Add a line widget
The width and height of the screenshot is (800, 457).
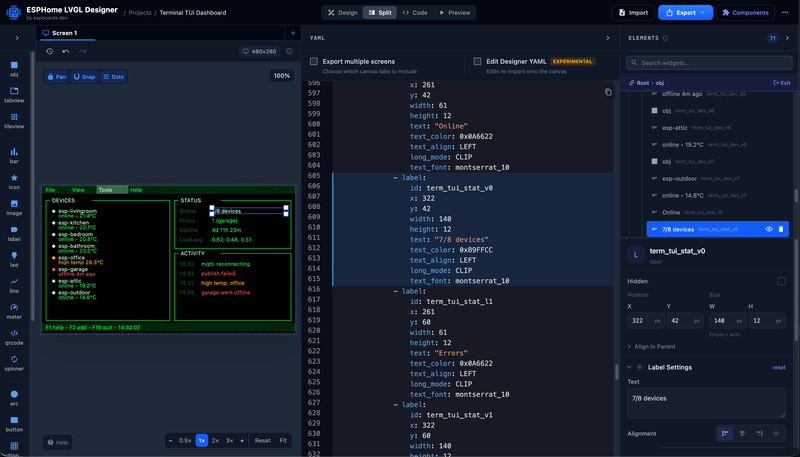pyautogui.click(x=14, y=286)
